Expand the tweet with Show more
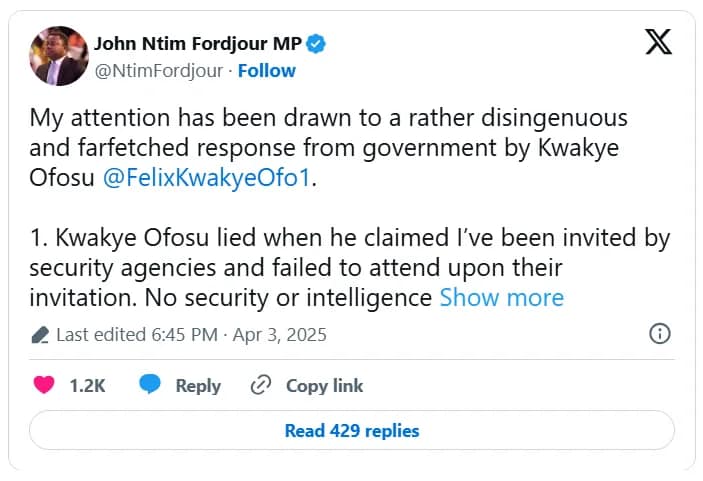Viewport: 703px width, 481px height. pos(501,297)
